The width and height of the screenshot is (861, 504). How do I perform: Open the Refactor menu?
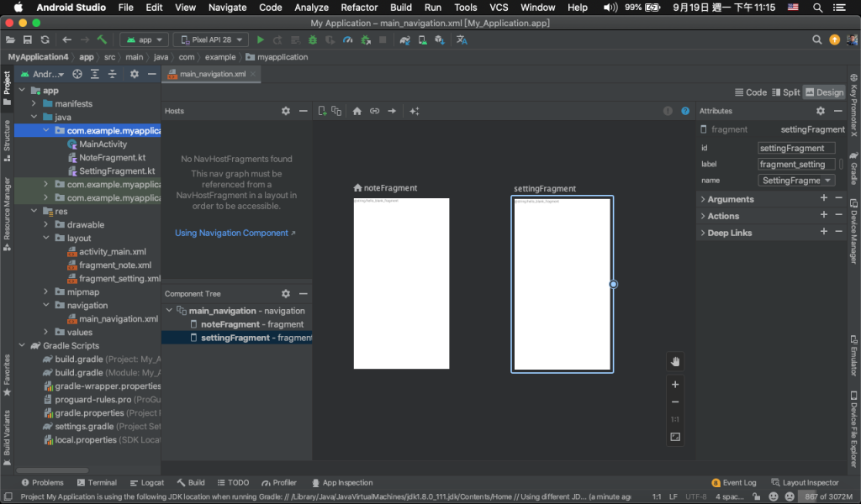pos(359,7)
